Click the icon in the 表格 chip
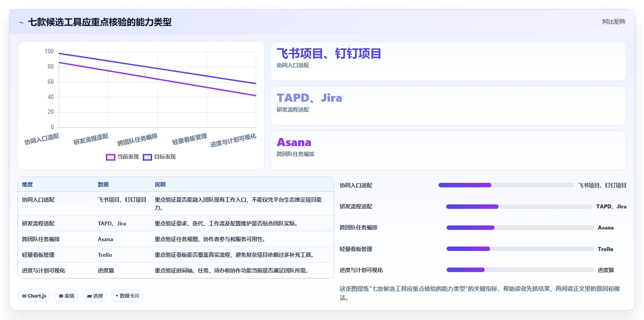 coord(61,296)
